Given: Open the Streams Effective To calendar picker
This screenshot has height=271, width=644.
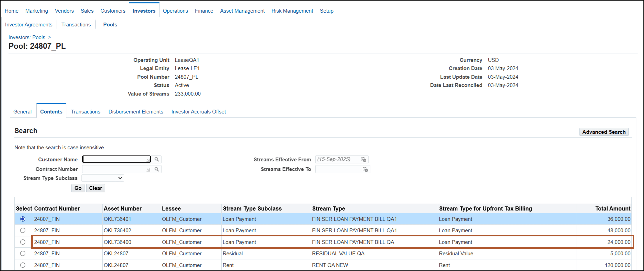Looking at the screenshot, I should coord(365,169).
